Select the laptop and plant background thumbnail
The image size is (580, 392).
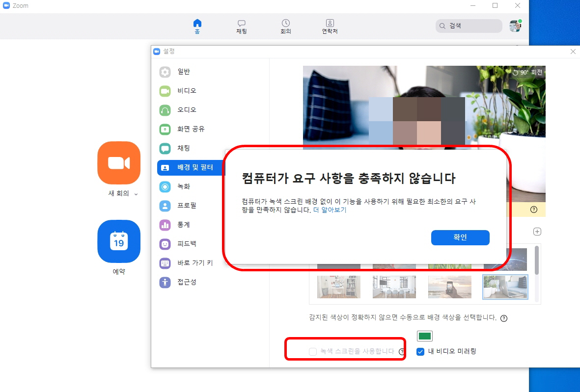(x=505, y=287)
